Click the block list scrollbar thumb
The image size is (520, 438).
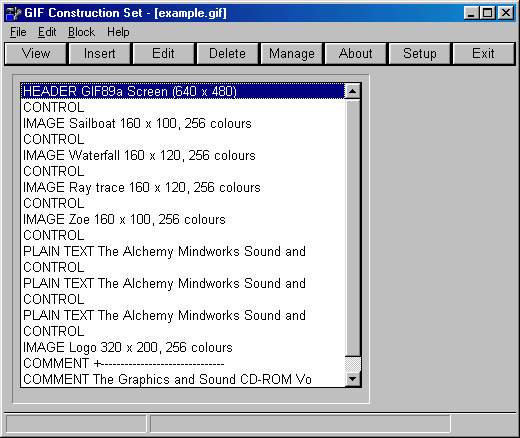pyautogui.click(x=353, y=228)
